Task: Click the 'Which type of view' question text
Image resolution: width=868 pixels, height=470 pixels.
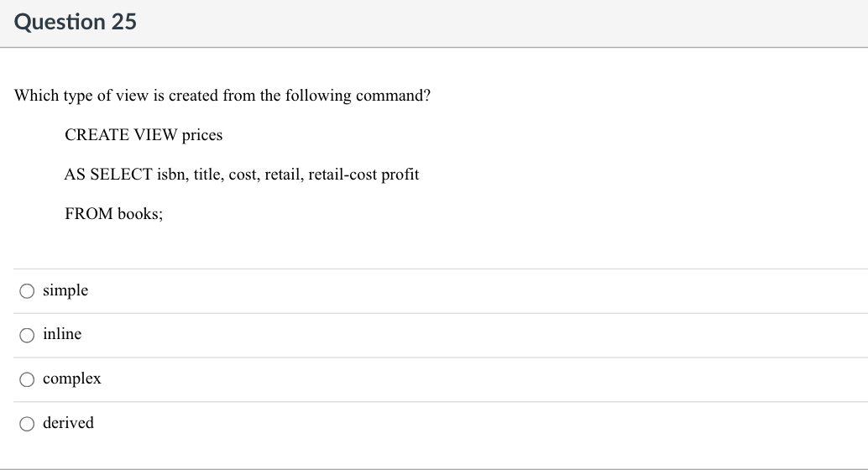Action: click(x=222, y=96)
